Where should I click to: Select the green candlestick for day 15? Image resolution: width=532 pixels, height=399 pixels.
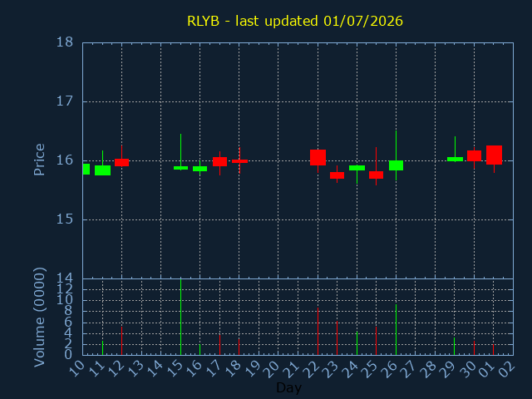(181, 168)
